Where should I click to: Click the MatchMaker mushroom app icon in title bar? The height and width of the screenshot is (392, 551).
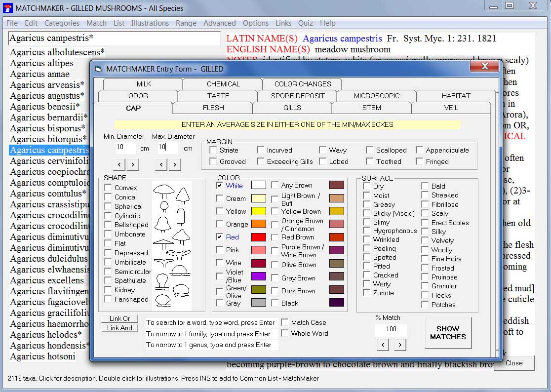8,8
